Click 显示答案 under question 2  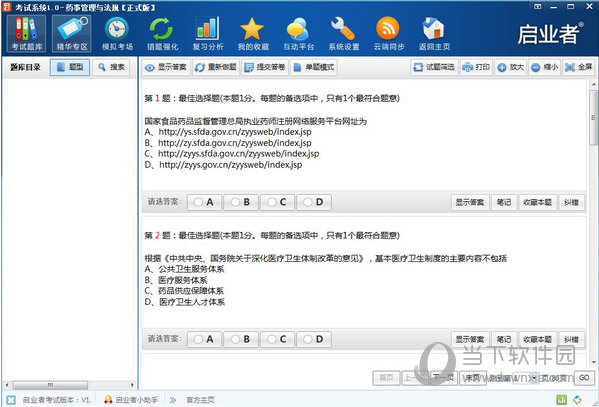(x=470, y=339)
